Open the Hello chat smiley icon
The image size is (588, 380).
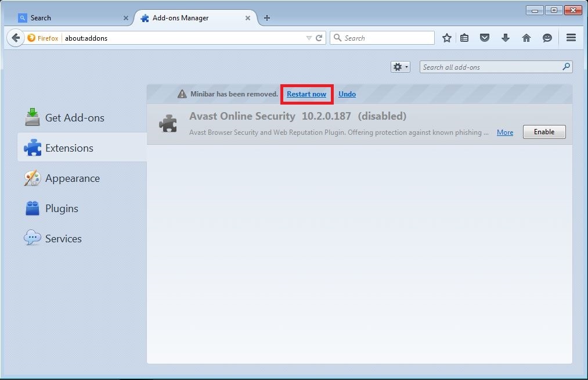point(547,38)
